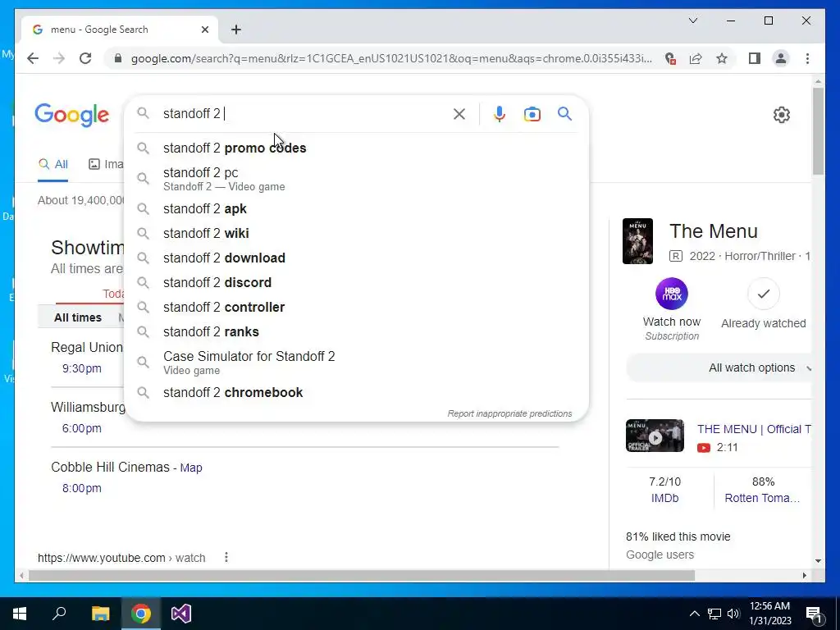Select suggestion standoff 2 promo codes
The height and width of the screenshot is (630, 840).
point(356,148)
